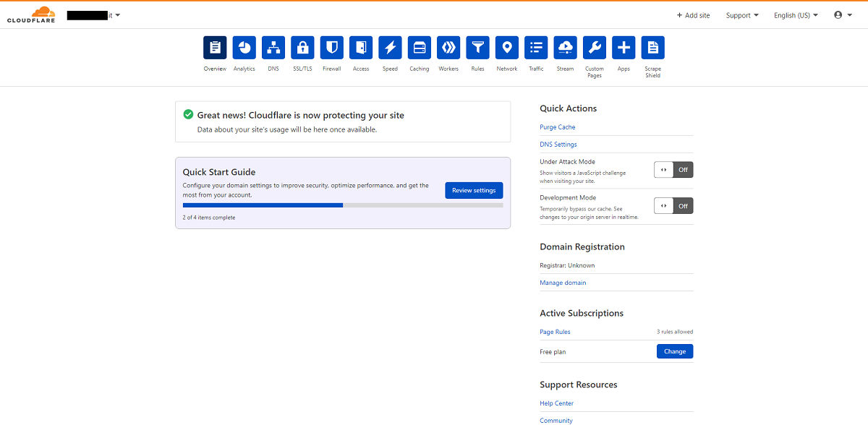The height and width of the screenshot is (425, 868).
Task: Open the Caching icon
Action: [x=420, y=48]
